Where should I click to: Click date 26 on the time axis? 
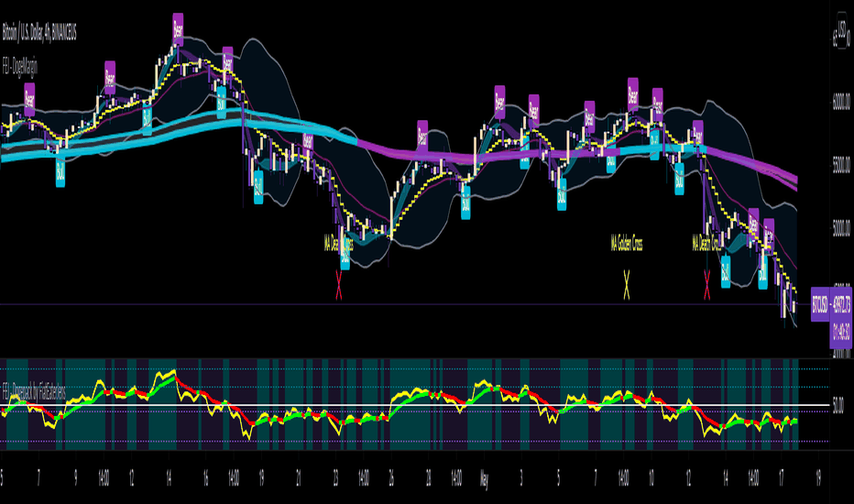(391, 478)
